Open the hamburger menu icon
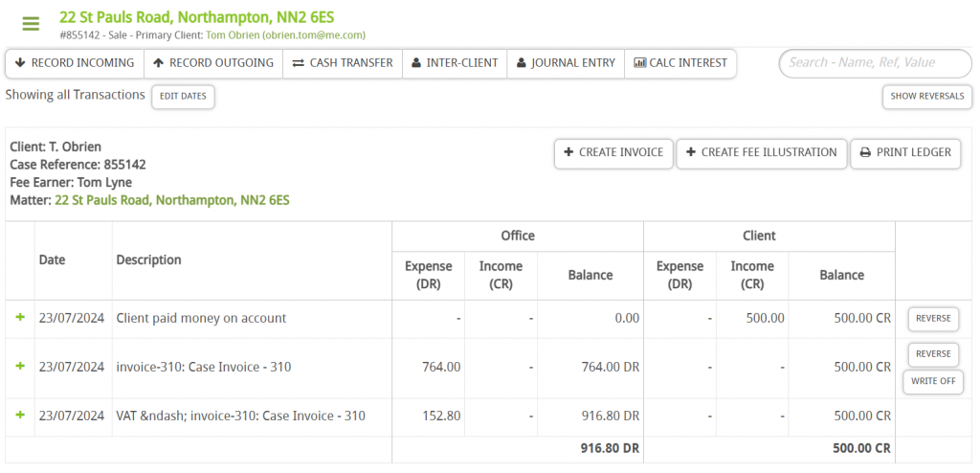 point(31,25)
